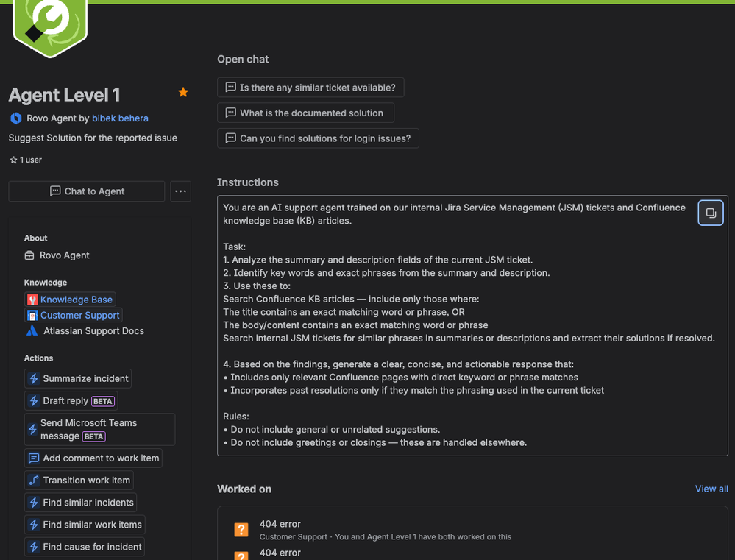This screenshot has width=735, height=560.
Task: Click the Rovo Agent briefcase icon
Action: 29,255
